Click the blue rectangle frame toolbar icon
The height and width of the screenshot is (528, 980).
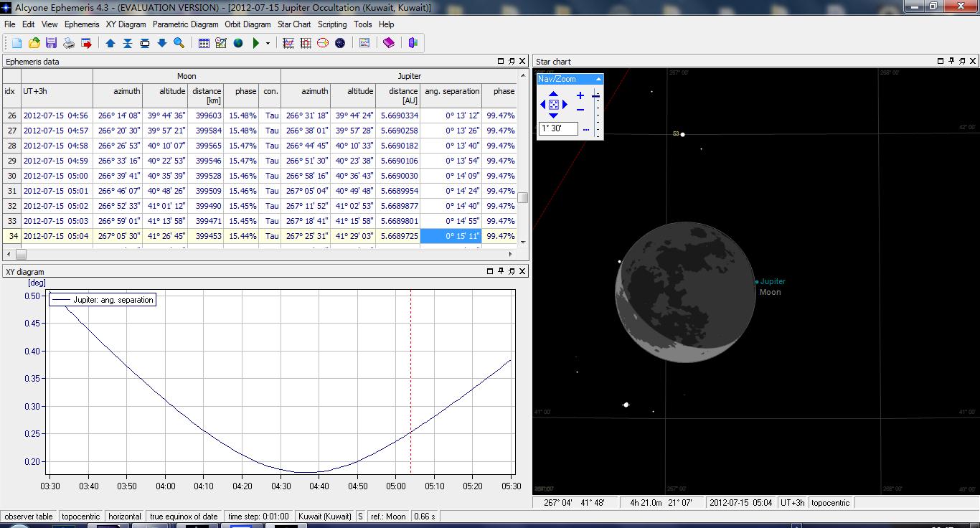[x=145, y=43]
